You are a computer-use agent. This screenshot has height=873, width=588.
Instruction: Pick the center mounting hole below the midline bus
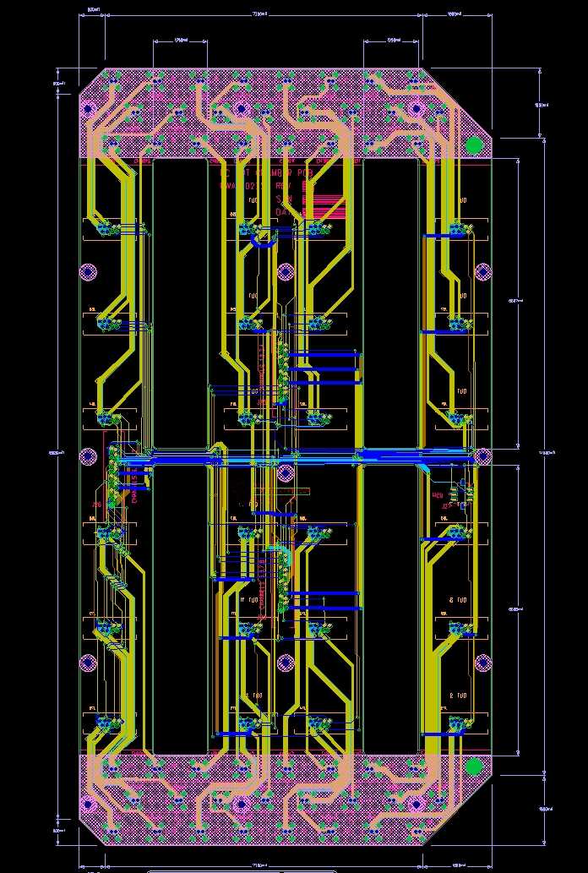click(286, 472)
